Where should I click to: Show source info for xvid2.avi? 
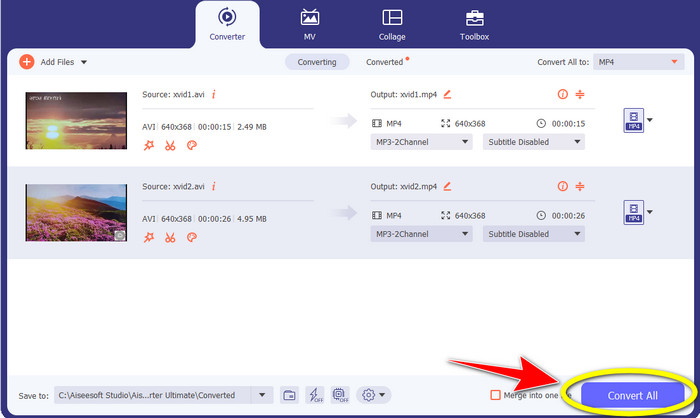tap(214, 186)
